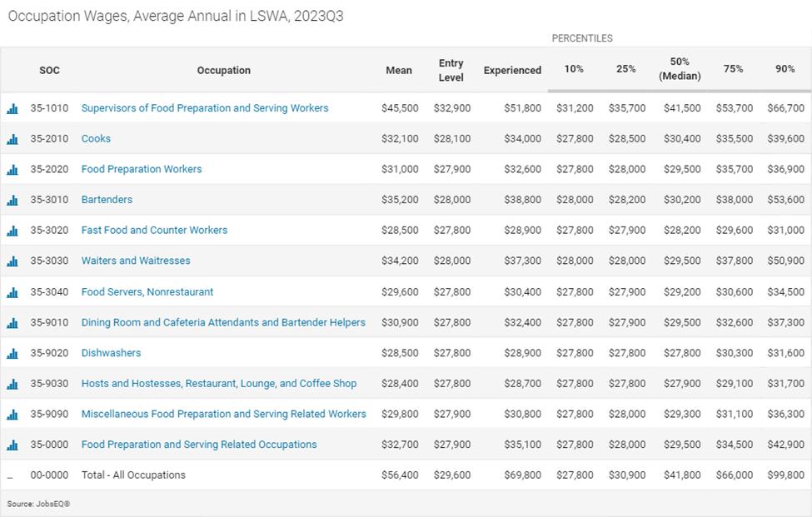Open chart icon for Waiters and Waitresses

click(12, 261)
